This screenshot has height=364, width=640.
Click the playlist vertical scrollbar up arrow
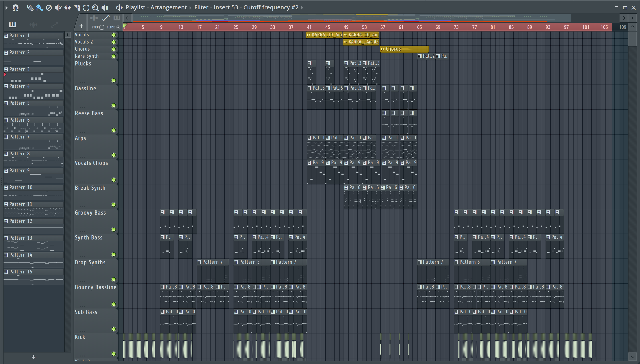point(632,26)
